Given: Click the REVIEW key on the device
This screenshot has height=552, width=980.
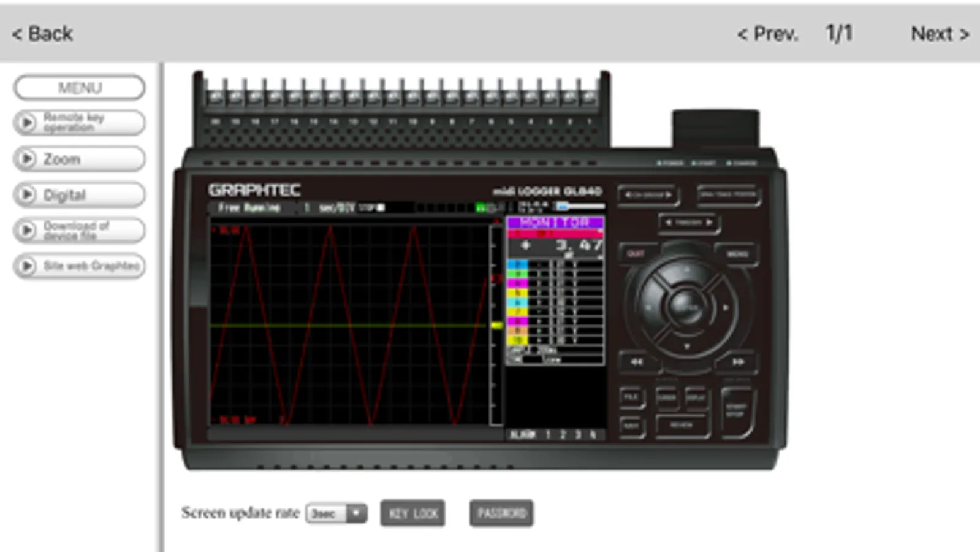Looking at the screenshot, I should pyautogui.click(x=682, y=425).
